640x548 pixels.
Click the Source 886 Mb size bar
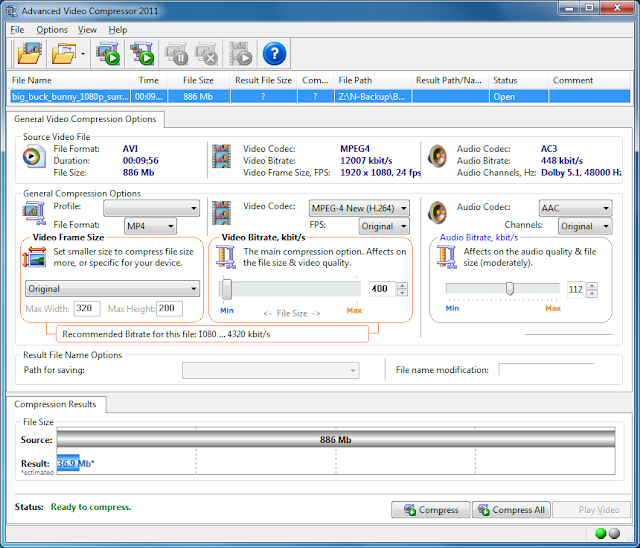coord(336,439)
